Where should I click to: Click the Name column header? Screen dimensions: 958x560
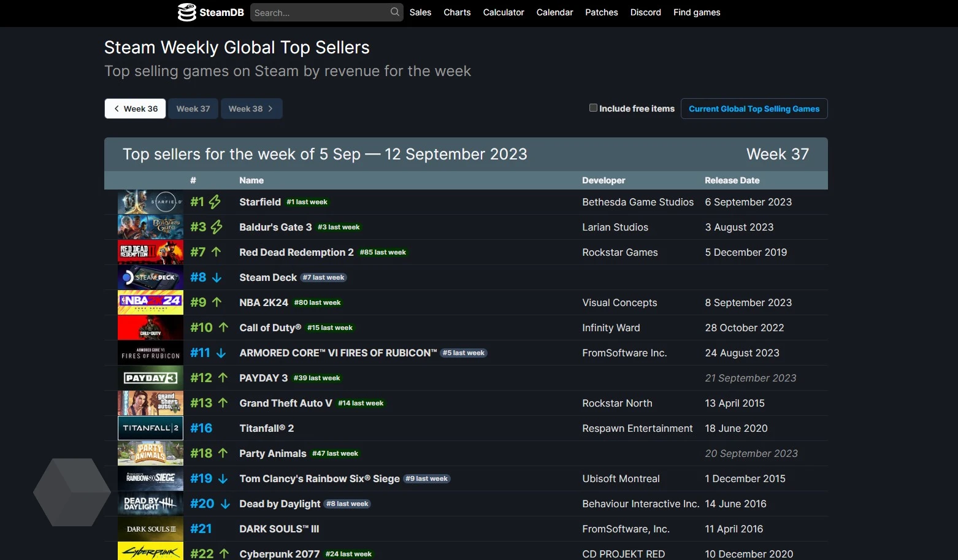(251, 180)
